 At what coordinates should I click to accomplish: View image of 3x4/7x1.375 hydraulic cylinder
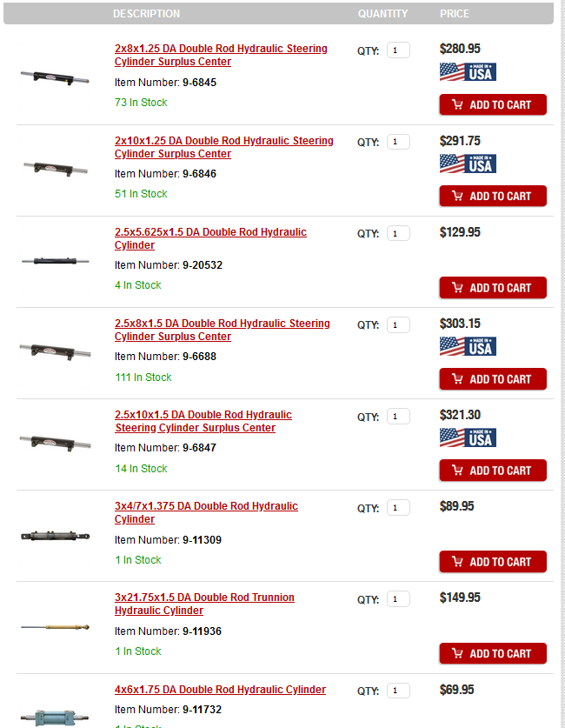click(55, 535)
